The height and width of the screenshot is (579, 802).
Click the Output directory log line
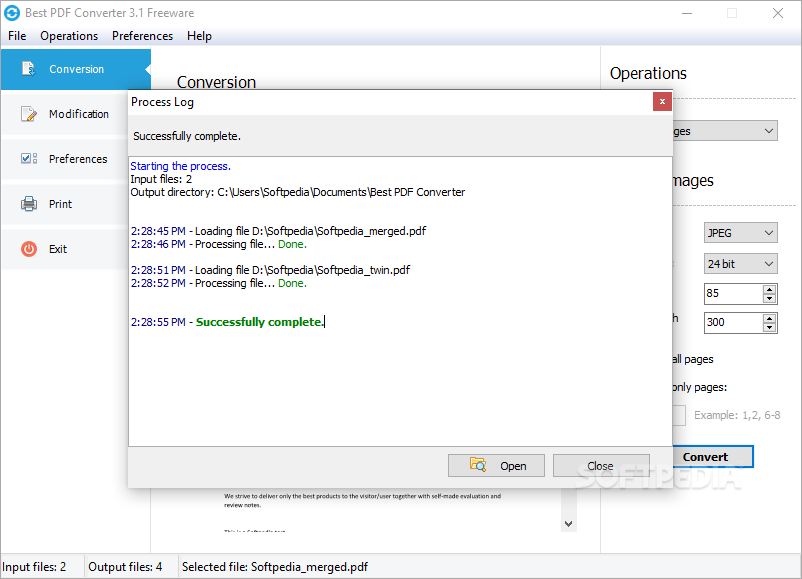tap(298, 192)
